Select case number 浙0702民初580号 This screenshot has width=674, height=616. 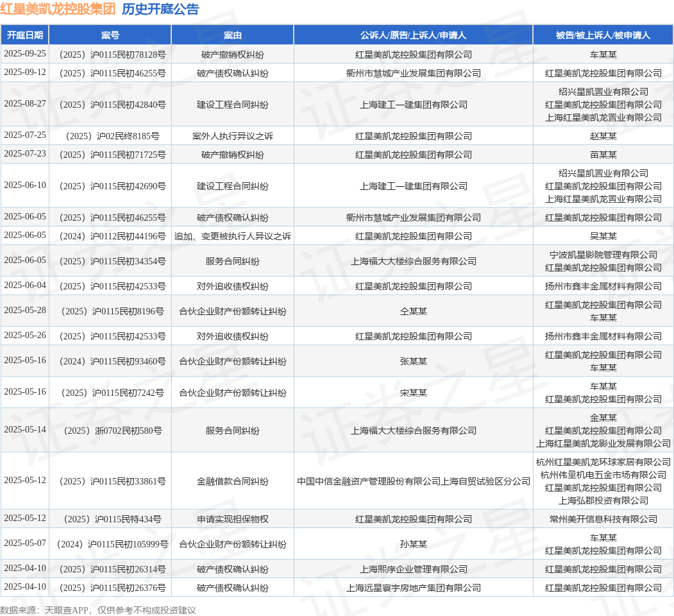113,431
